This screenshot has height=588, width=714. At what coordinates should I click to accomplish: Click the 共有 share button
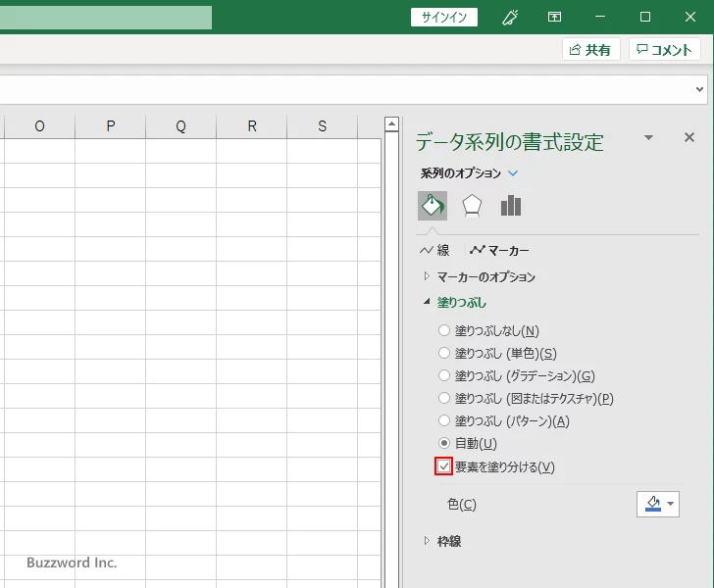pos(591,49)
